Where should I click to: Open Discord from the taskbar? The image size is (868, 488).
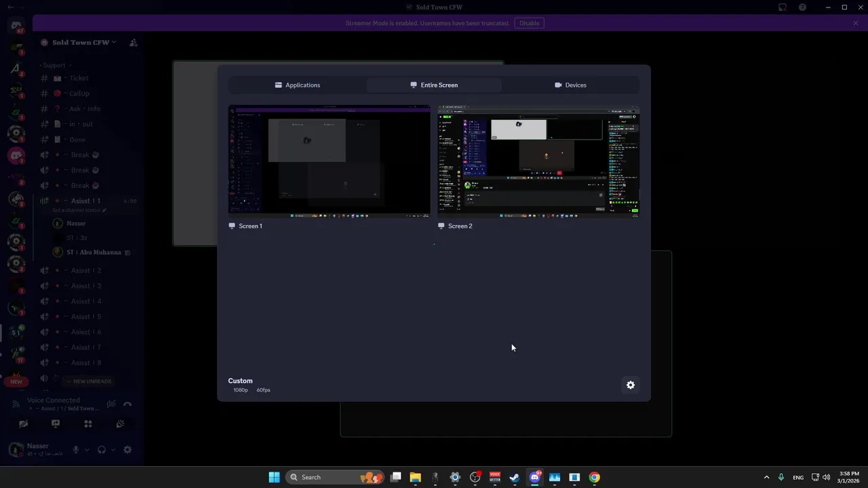click(534, 477)
